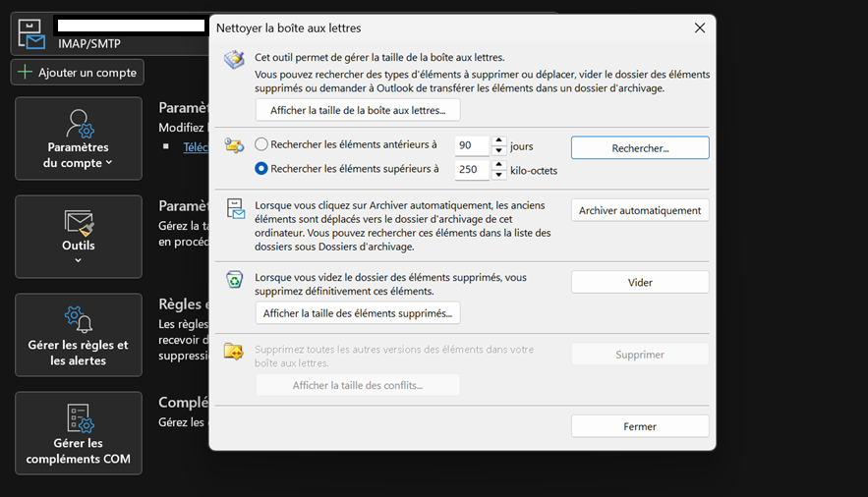This screenshot has width=868, height=497.
Task: Click Ajouter un compte button
Action: pyautogui.click(x=78, y=73)
